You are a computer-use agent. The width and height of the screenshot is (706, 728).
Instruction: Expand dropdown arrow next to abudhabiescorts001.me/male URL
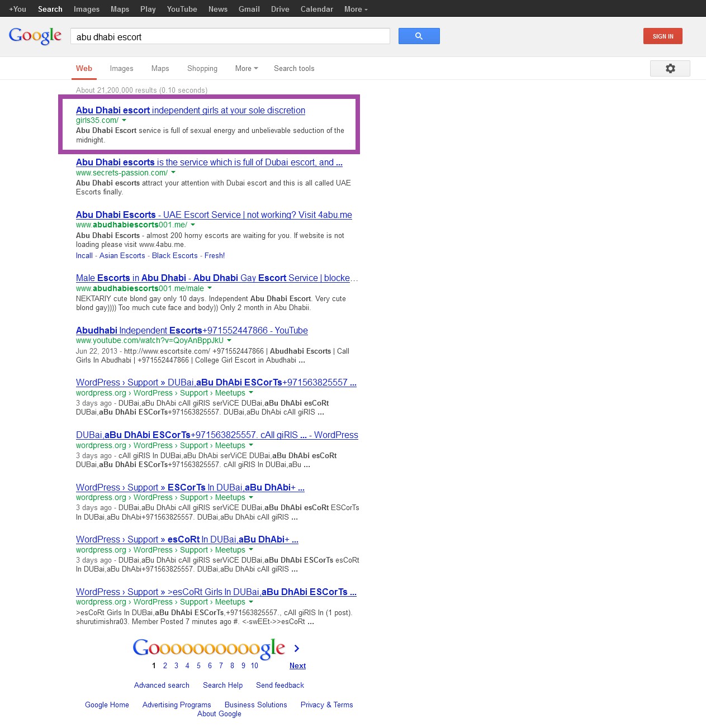tap(210, 288)
